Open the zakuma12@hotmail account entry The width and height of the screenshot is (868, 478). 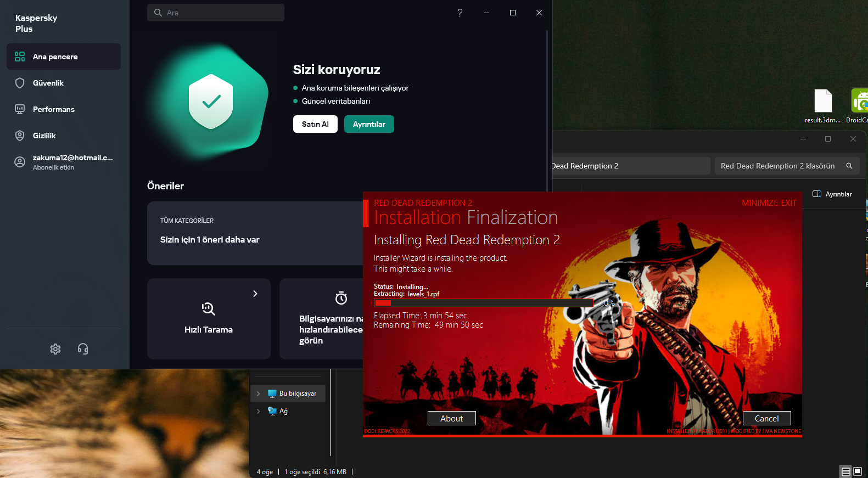64,162
